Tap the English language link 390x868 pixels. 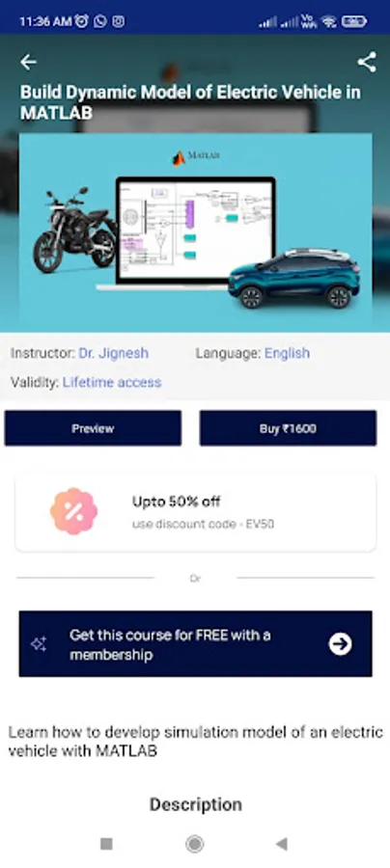pyautogui.click(x=287, y=353)
